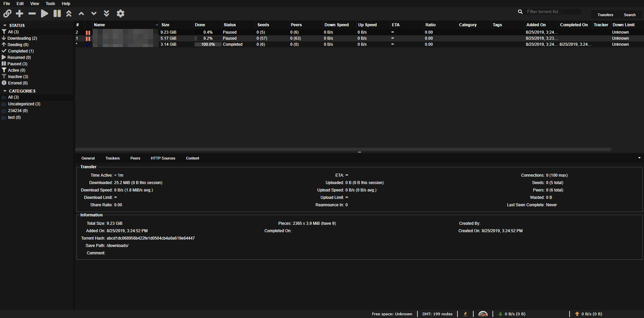This screenshot has height=318, width=644.
Task: Click the 9.2% progress bar of second torrent
Action: pos(208,38)
